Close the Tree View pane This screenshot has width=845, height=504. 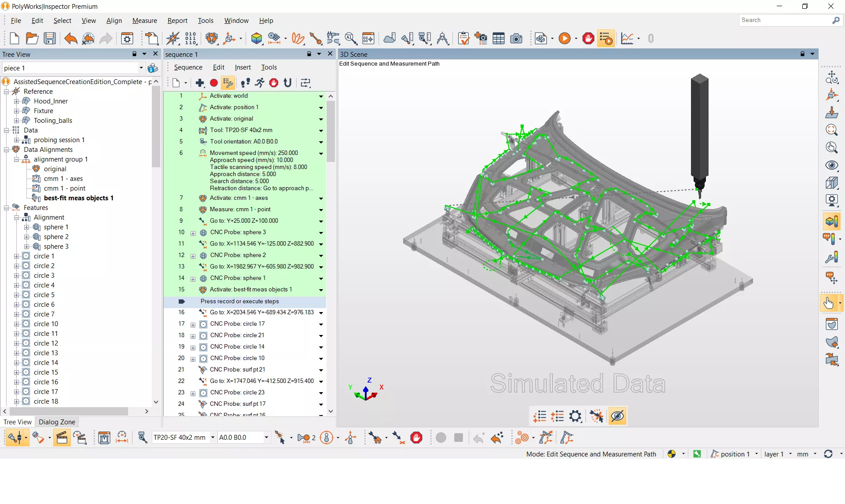pyautogui.click(x=155, y=54)
